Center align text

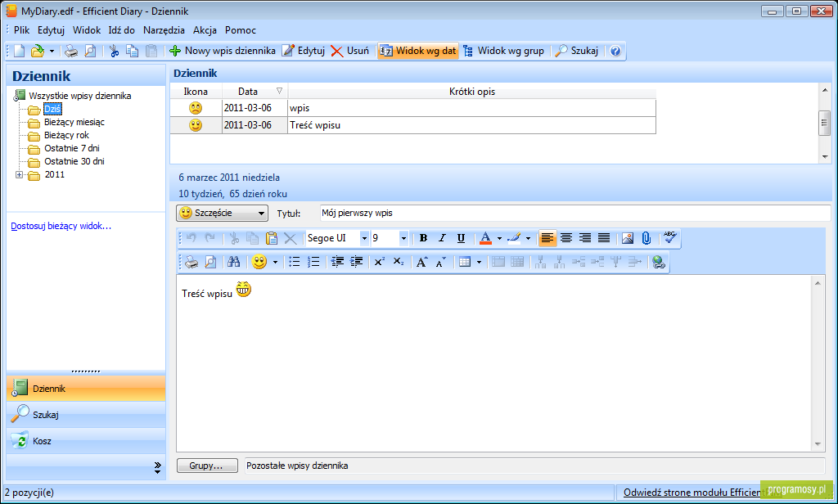point(566,238)
